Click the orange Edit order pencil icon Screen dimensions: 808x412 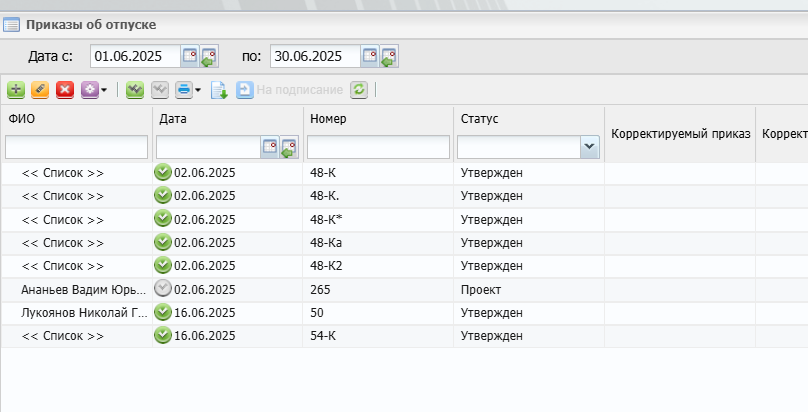[40, 90]
